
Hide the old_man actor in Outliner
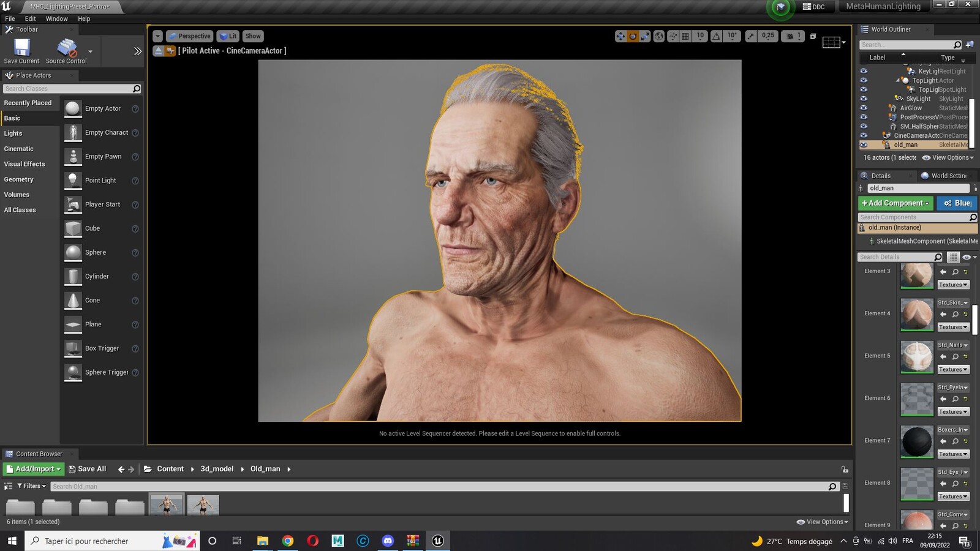pos(864,145)
